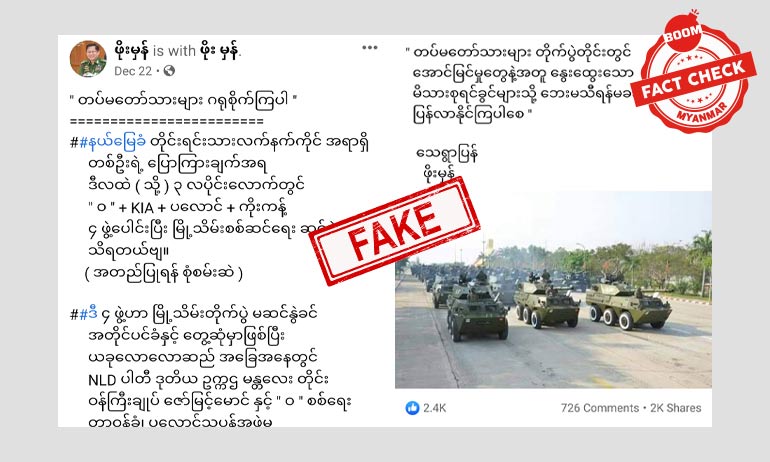Click the 2.4K reactions count
770x462 pixels.
pos(435,408)
